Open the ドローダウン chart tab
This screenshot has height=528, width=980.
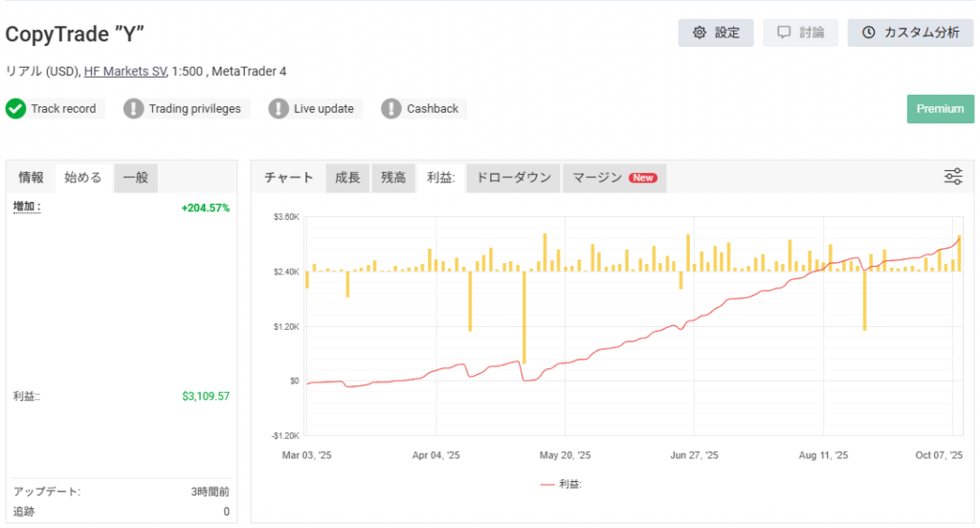[513, 178]
